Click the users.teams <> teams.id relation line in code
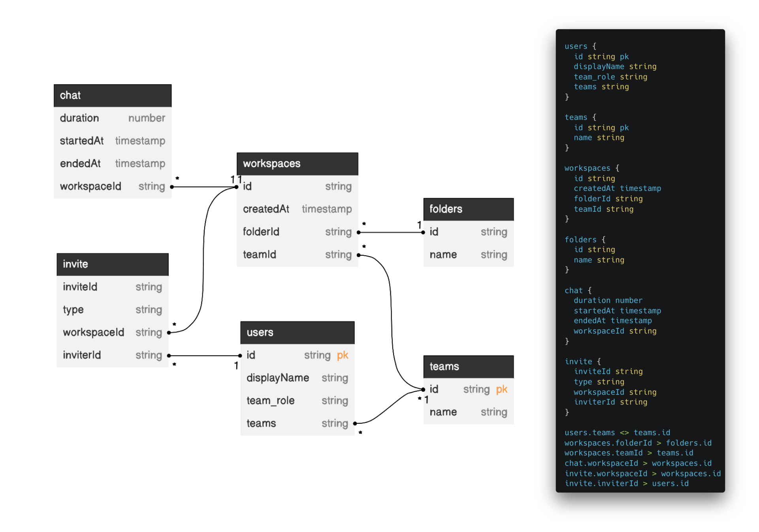This screenshot has height=532, width=759. tap(617, 432)
